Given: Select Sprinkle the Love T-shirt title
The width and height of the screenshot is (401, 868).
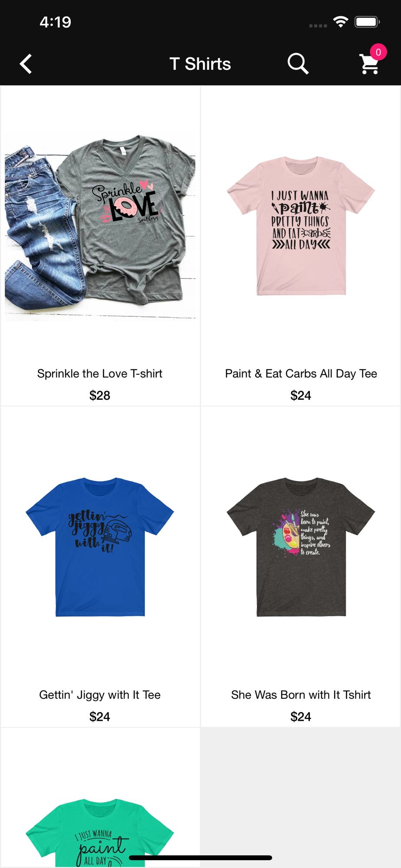Looking at the screenshot, I should pos(100,374).
